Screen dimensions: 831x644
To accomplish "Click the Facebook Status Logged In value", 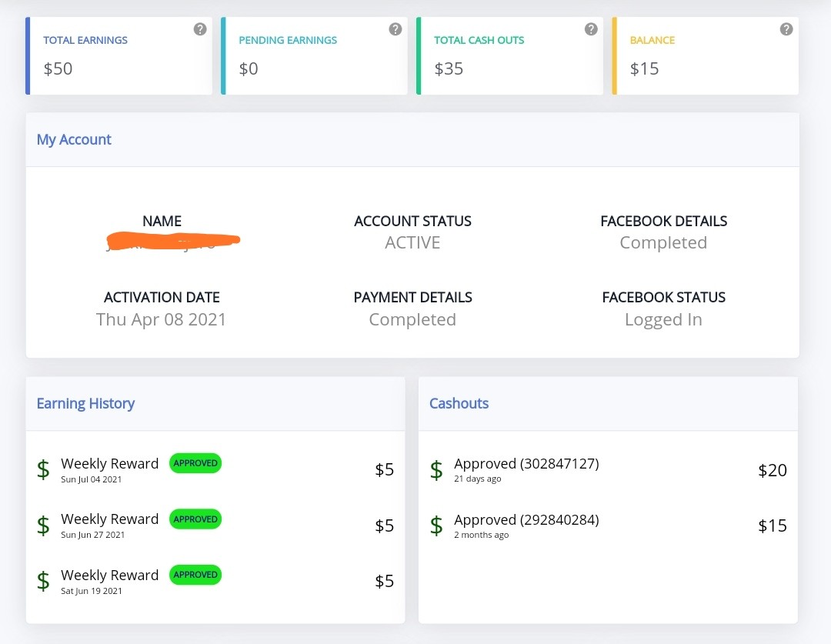I will 663,319.
